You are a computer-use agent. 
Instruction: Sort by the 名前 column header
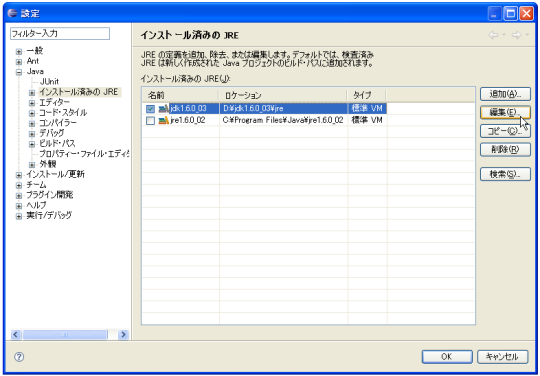tap(180, 95)
